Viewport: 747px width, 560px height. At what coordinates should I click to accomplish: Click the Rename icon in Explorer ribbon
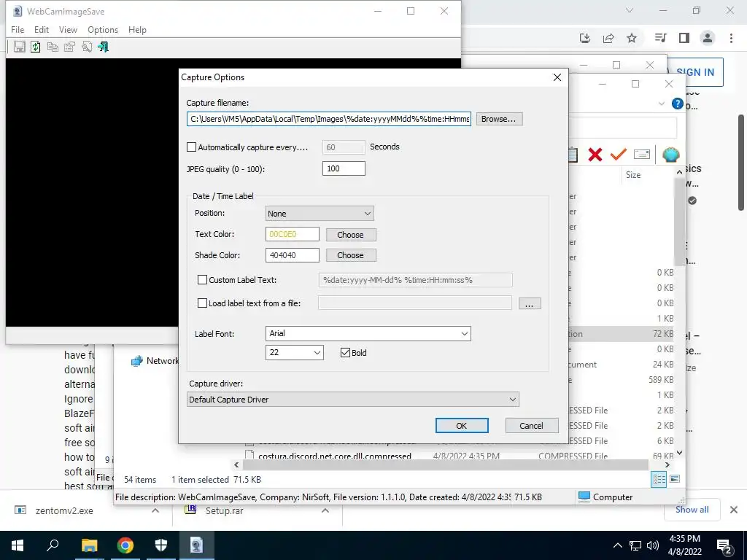click(x=642, y=155)
